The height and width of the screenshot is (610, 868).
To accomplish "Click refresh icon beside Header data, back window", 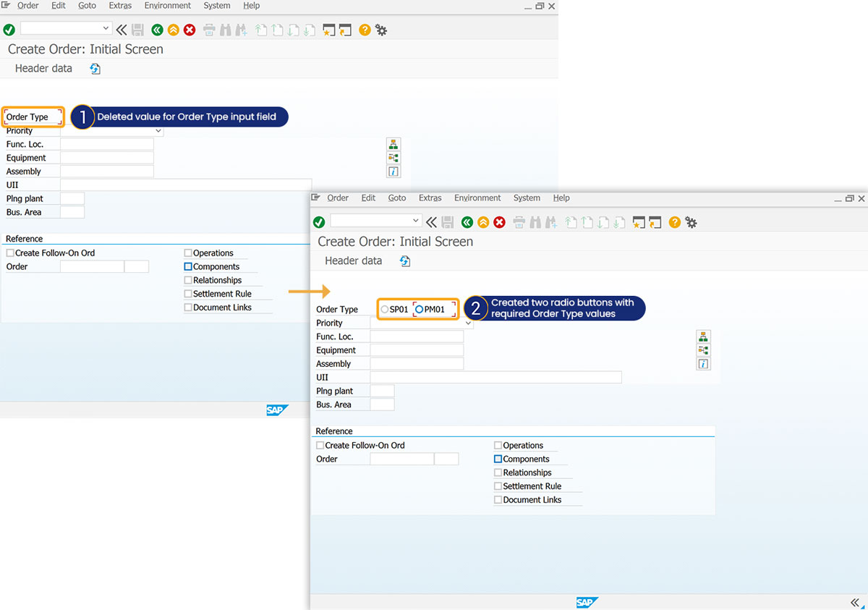I will pos(95,69).
